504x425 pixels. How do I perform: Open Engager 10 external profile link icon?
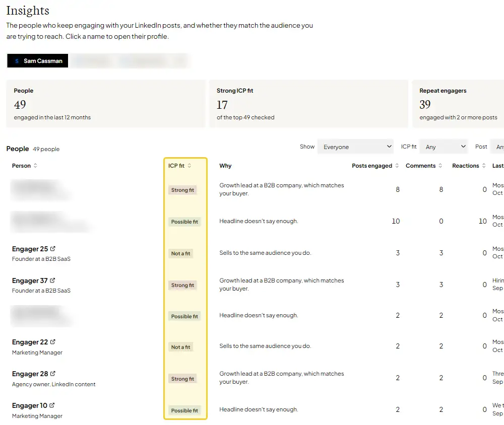coord(52,405)
